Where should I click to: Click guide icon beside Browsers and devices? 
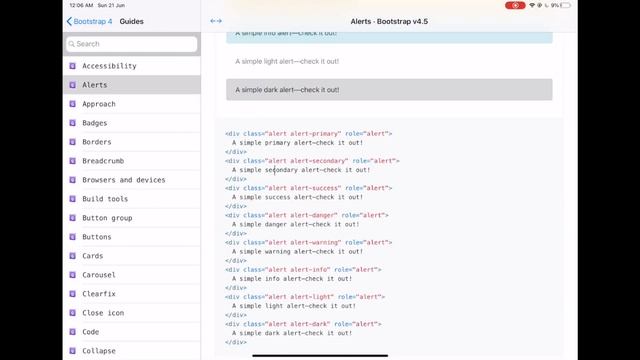[x=73, y=180]
